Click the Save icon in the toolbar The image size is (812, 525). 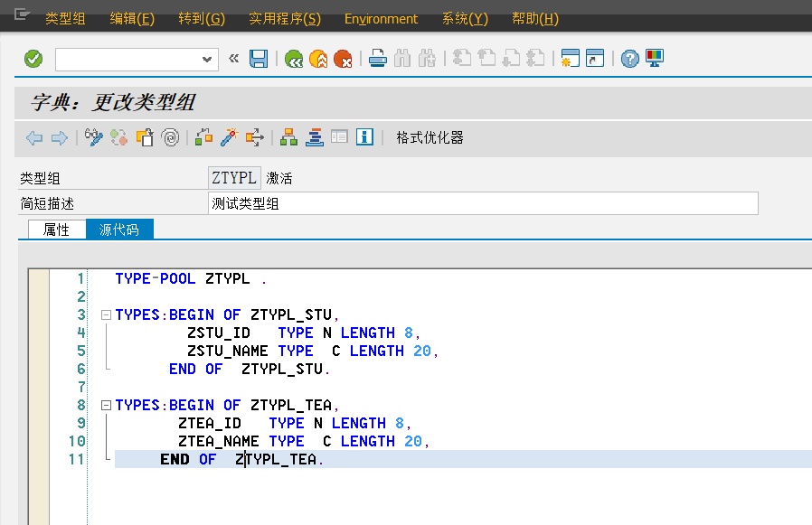259,58
